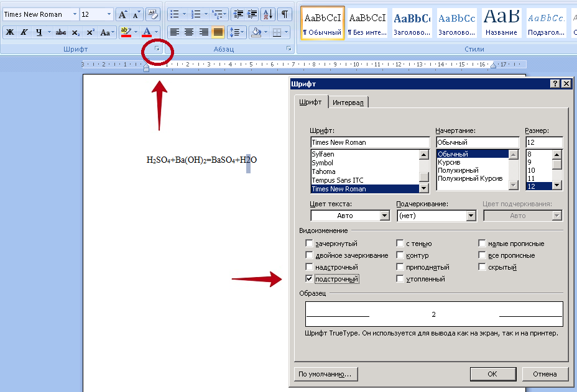Switch to the Интервал tab
577x392 pixels.
tap(348, 103)
